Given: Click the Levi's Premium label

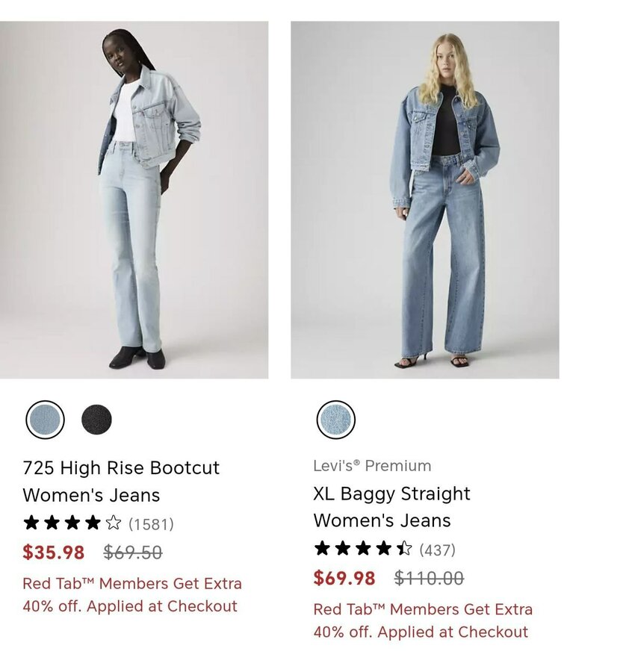Looking at the screenshot, I should (372, 466).
